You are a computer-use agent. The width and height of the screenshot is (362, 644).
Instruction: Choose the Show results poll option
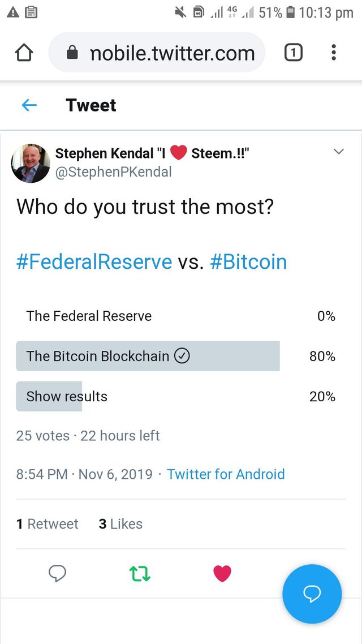(x=67, y=396)
